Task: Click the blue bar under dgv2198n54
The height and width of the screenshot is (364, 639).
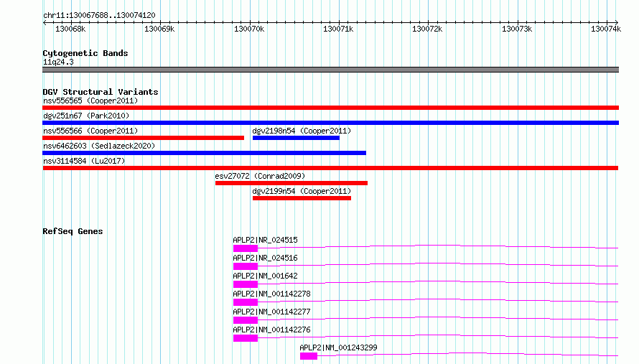Action: (296, 138)
